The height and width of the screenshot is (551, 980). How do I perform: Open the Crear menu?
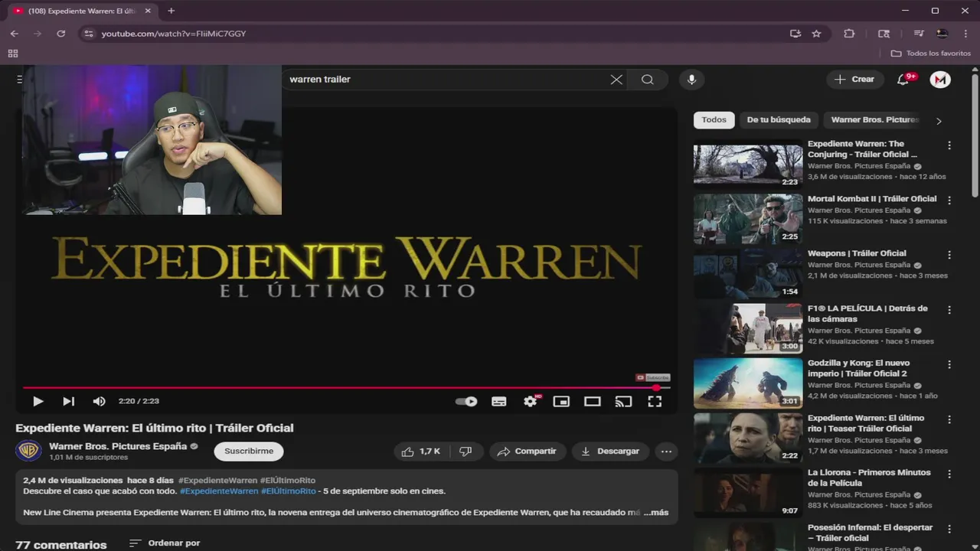[854, 80]
